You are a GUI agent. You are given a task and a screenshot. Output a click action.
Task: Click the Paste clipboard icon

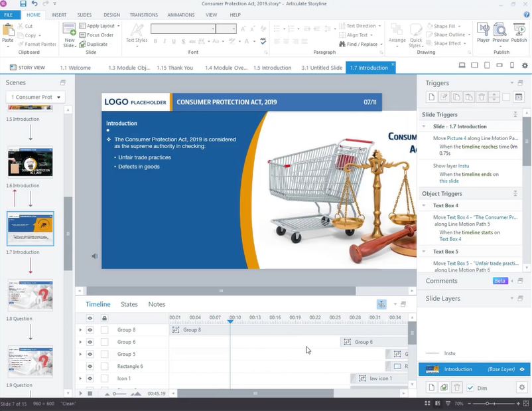(8, 30)
